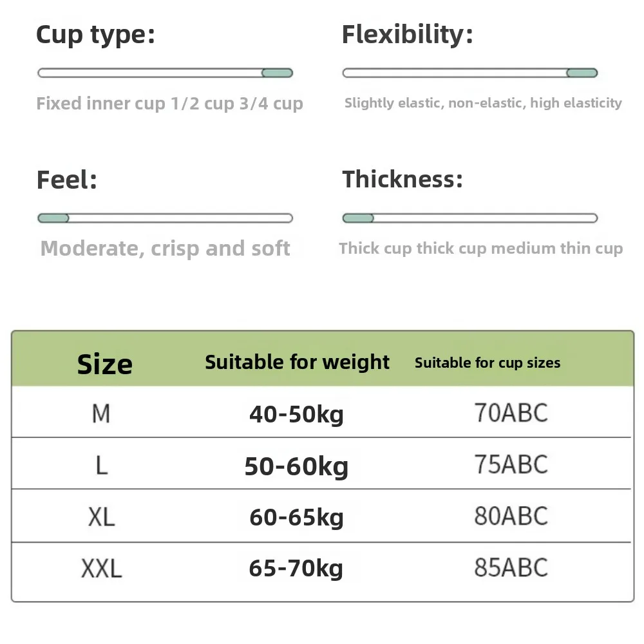Click the "Moderate, crisp and soft" caption
The width and height of the screenshot is (644, 644).
coord(165,249)
